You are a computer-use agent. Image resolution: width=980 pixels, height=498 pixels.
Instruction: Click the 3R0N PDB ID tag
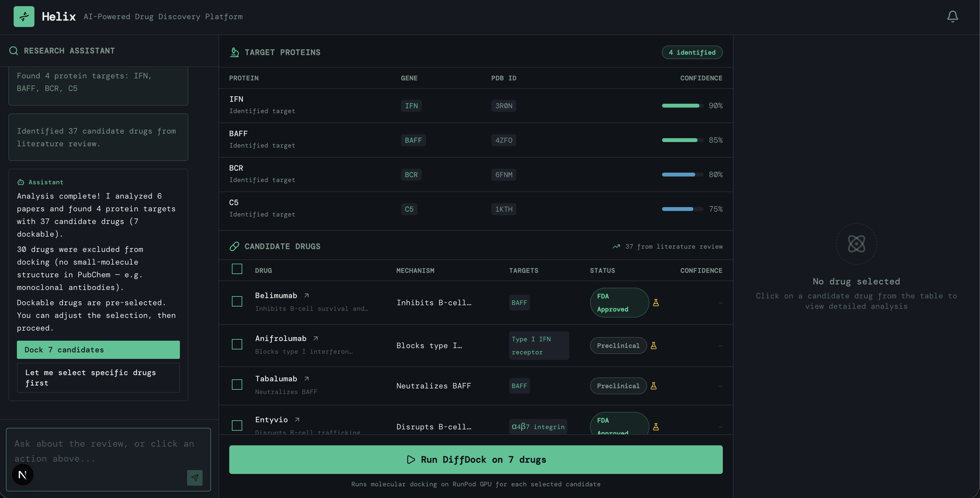coord(503,106)
